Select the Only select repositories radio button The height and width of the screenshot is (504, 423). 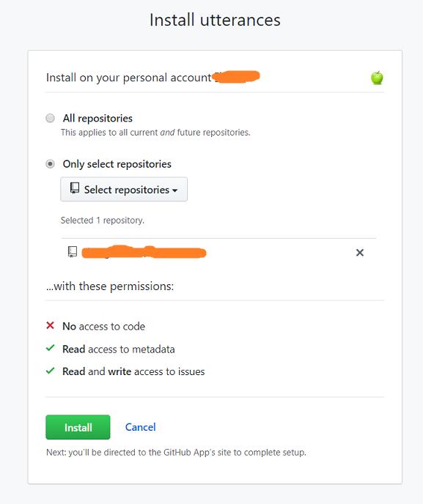coord(50,164)
